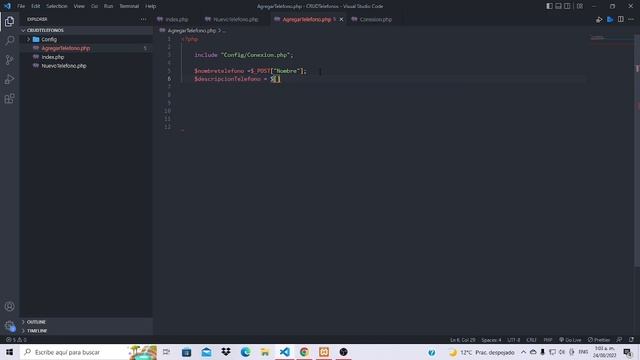Screen dimensions: 640x360
Task: Open the Search view in activity bar
Action: (x=9, y=40)
